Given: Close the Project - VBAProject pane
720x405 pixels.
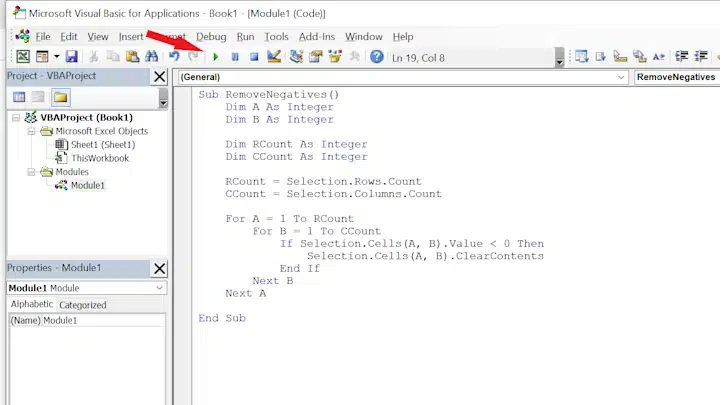Looking at the screenshot, I should point(159,77).
